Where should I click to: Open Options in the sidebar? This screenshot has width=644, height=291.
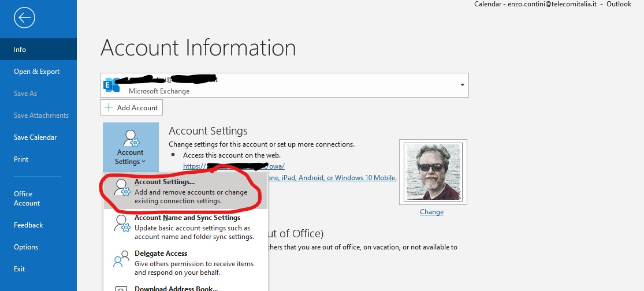tap(26, 247)
